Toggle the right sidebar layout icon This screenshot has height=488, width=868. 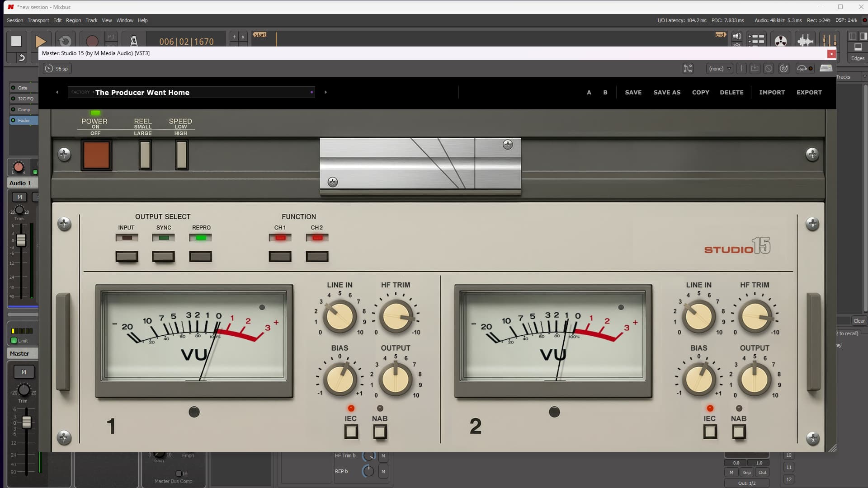click(863, 36)
